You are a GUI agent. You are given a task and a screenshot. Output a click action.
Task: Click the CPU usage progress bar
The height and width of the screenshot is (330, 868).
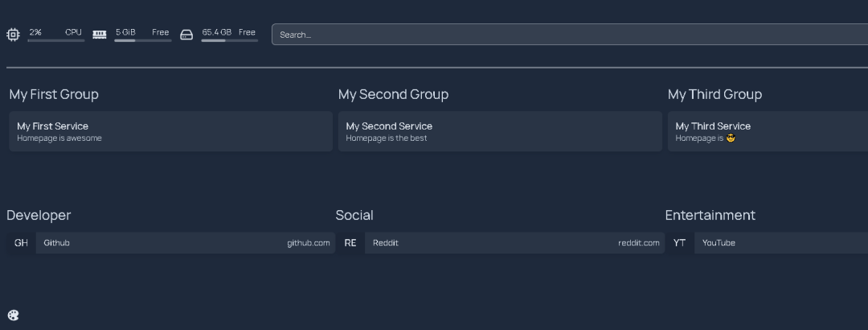[56, 40]
